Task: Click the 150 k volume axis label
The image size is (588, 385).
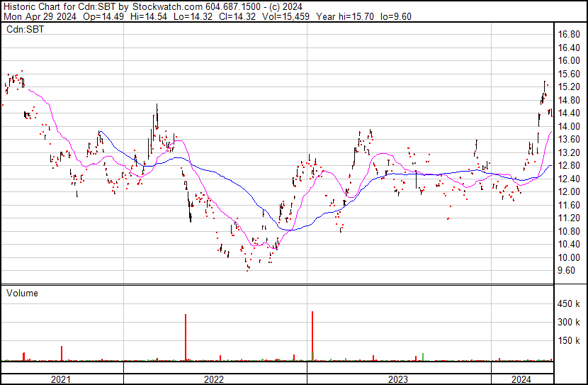Action: [569, 340]
